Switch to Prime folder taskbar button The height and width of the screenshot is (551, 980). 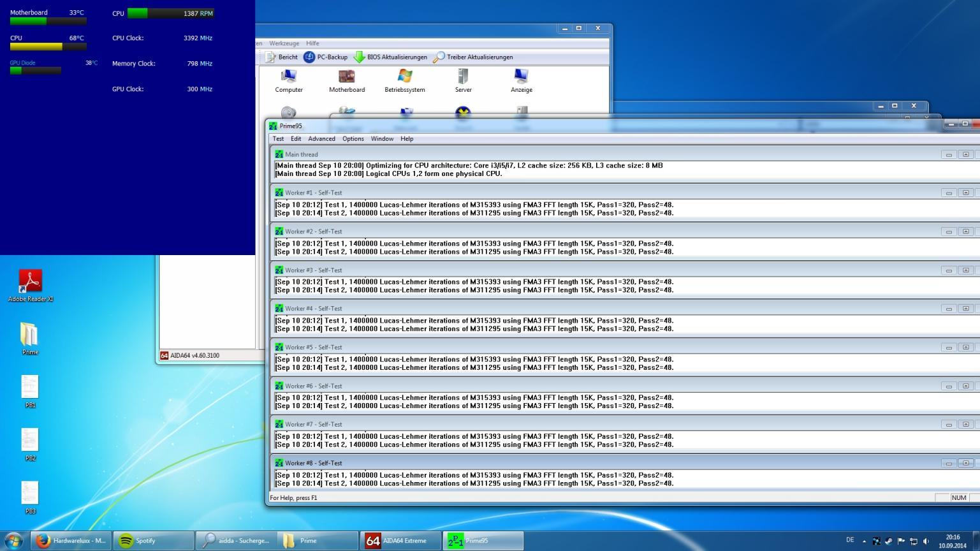point(318,541)
